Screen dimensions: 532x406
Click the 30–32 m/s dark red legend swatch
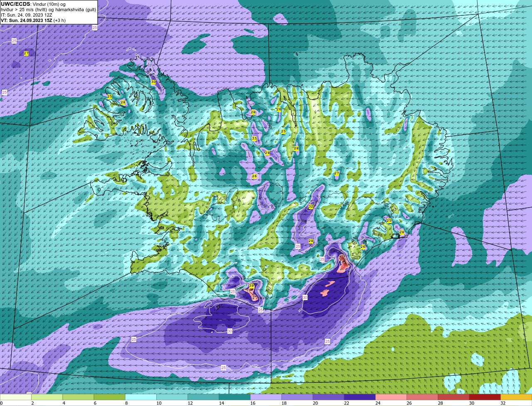(485, 397)
